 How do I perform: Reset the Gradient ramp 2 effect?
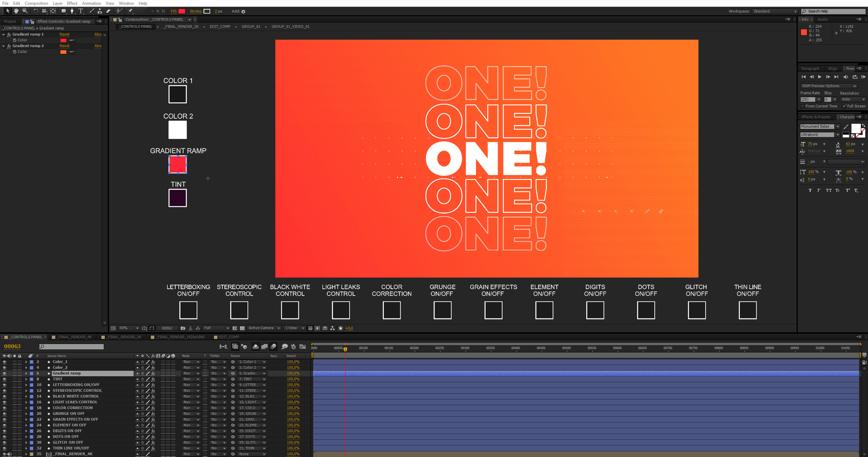(x=64, y=46)
